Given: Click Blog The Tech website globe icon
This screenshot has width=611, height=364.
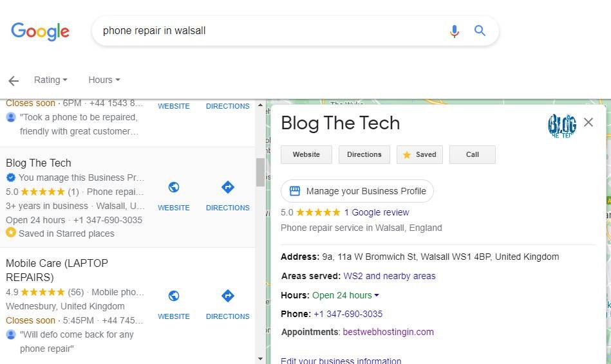Looking at the screenshot, I should (174, 188).
